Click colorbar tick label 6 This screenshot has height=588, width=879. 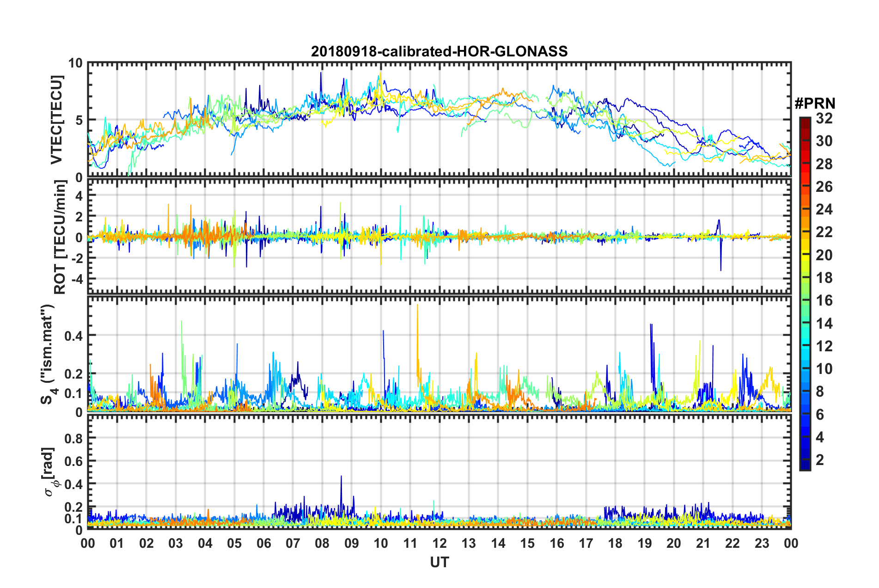(820, 415)
